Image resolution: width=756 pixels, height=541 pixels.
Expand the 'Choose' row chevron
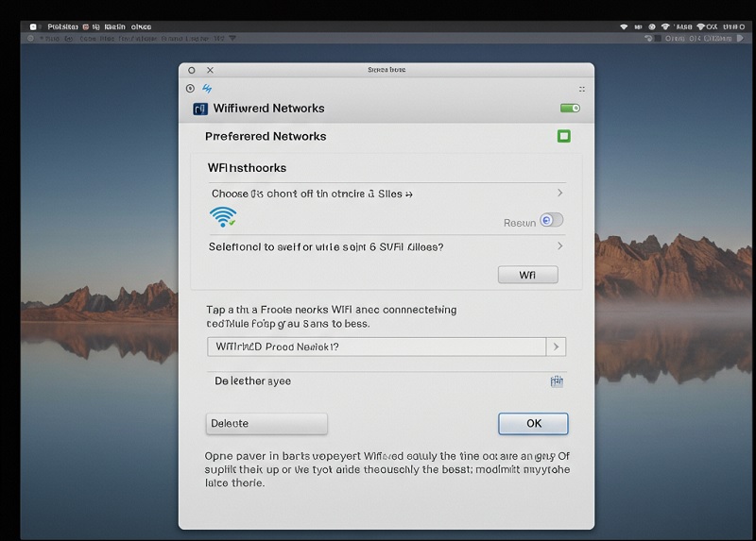[x=559, y=193]
